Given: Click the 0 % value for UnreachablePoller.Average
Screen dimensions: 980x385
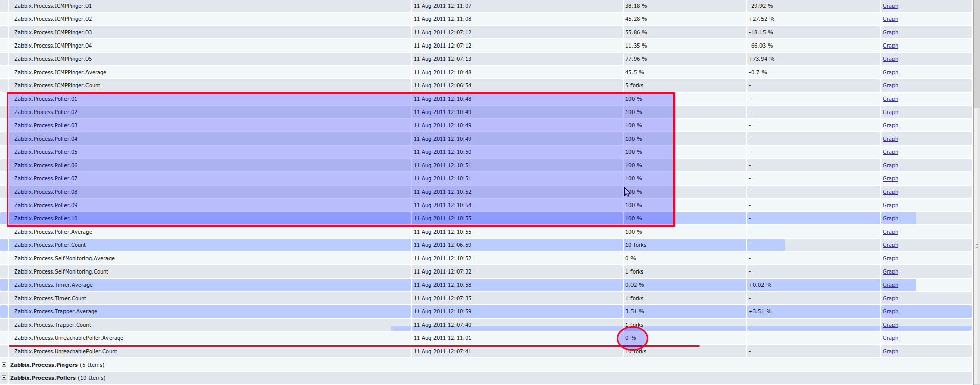Looking at the screenshot, I should pyautogui.click(x=630, y=338).
